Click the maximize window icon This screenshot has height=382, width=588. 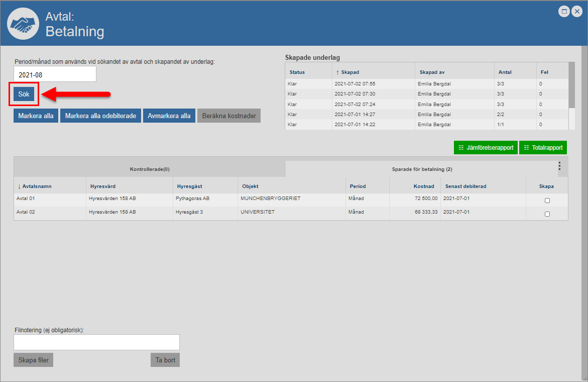click(x=564, y=12)
